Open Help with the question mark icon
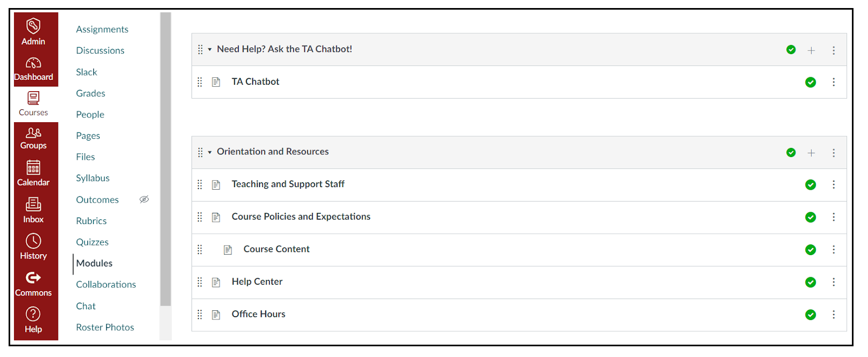 click(34, 314)
